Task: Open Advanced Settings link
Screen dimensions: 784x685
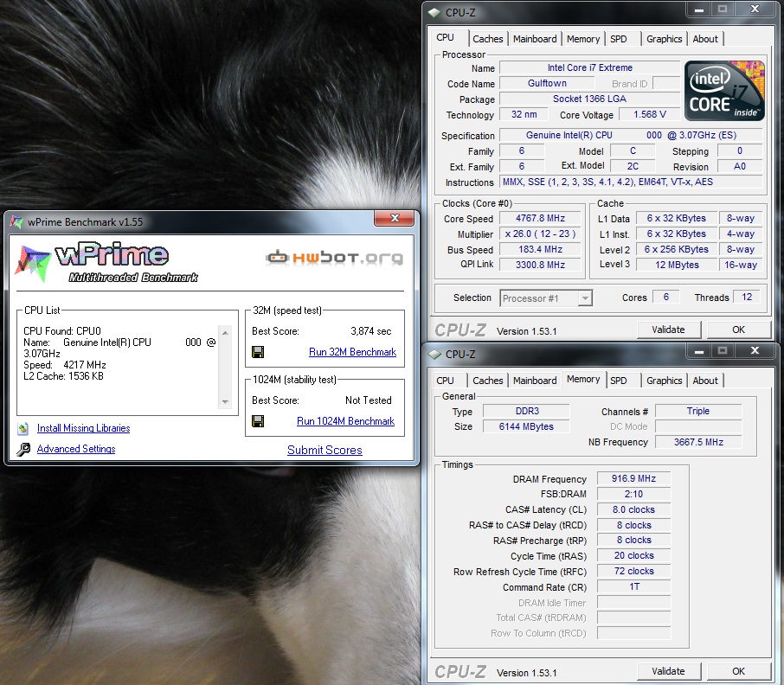Action: point(76,449)
